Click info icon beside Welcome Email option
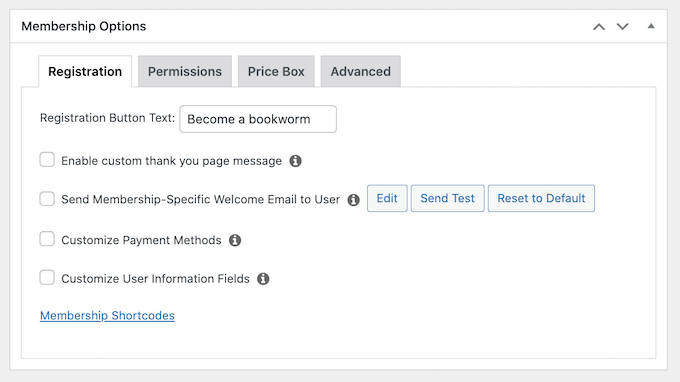Screen dimensions: 680x382 [353, 199]
